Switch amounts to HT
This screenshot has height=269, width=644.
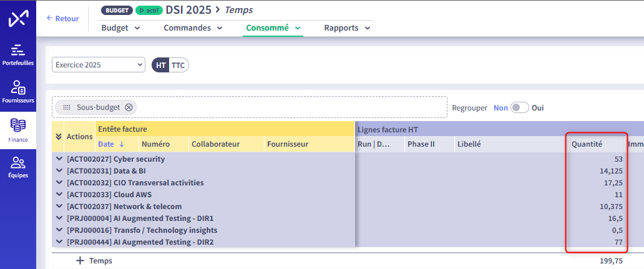click(x=161, y=65)
